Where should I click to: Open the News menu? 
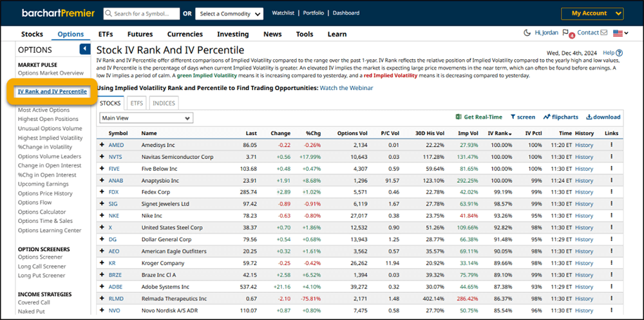coord(272,34)
